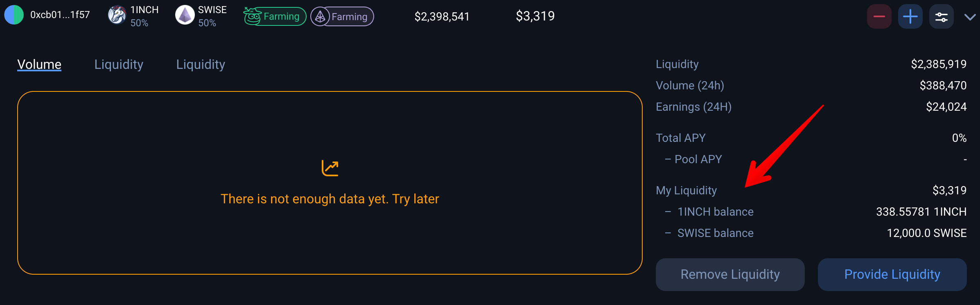Click the 12,000.0 SWISE balance value
This screenshot has width=980, height=305.
coord(926,233)
